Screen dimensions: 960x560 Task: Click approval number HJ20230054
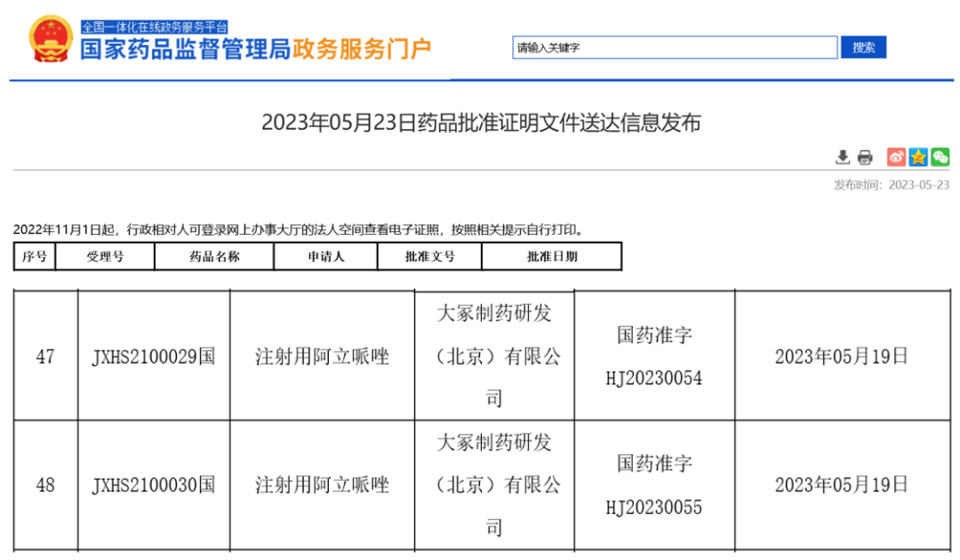[x=654, y=379]
